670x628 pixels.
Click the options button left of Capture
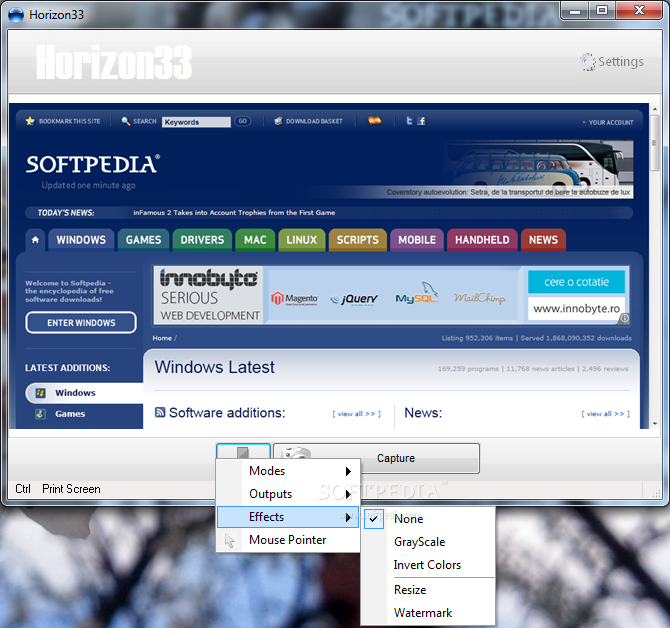coord(243,452)
